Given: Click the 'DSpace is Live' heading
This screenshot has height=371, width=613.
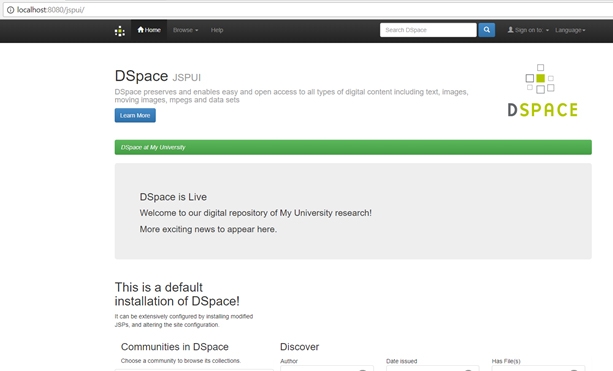Looking at the screenshot, I should pos(173,197).
